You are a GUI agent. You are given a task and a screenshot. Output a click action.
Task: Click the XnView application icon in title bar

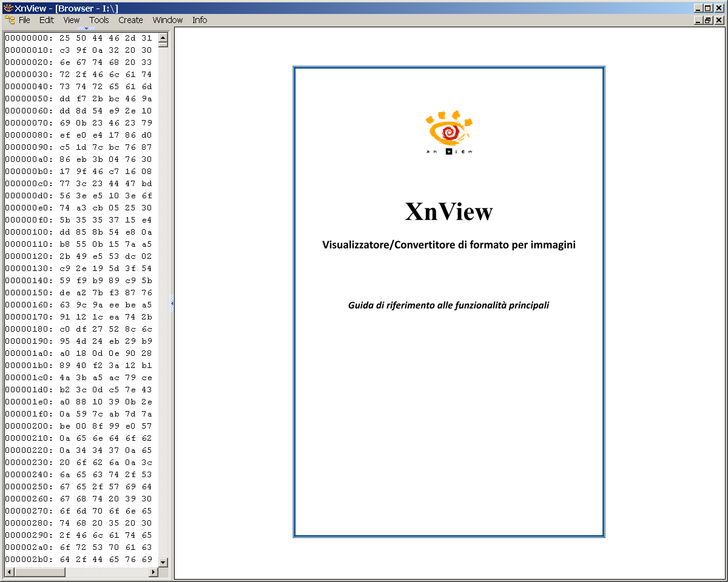8,8
